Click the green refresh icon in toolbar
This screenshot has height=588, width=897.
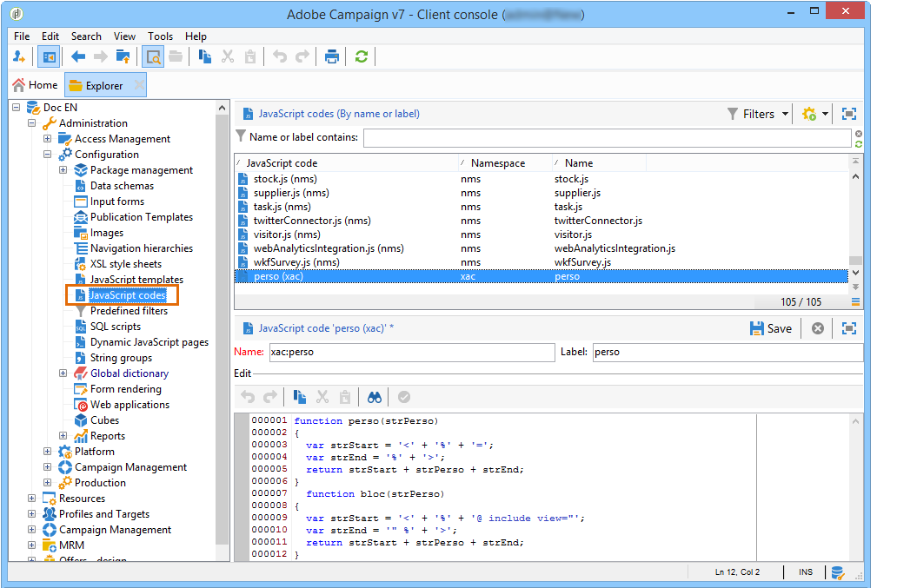click(361, 56)
